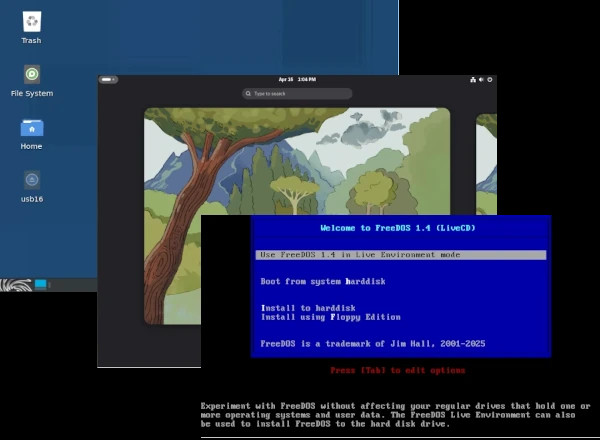Image resolution: width=600 pixels, height=440 pixels.
Task: Open the power icon in GNOME top bar
Action: pyautogui.click(x=489, y=80)
